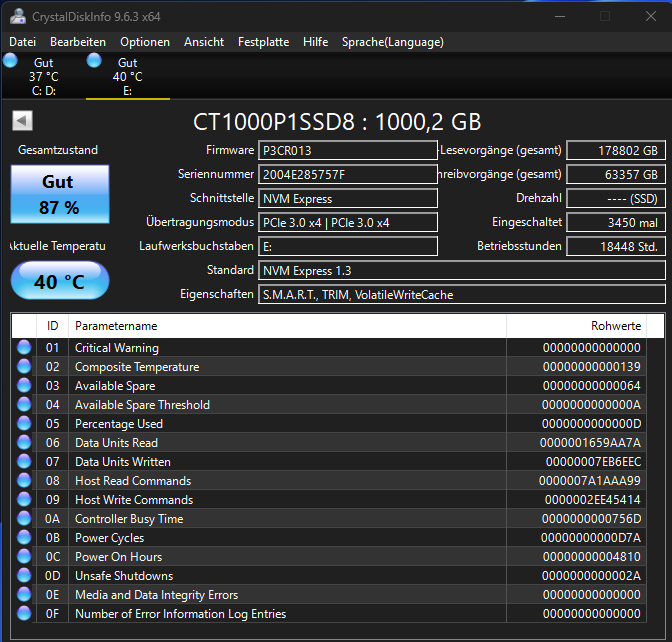The height and width of the screenshot is (642, 672).
Task: Click the Lesevorgänge value 178802 GB
Action: 615,150
